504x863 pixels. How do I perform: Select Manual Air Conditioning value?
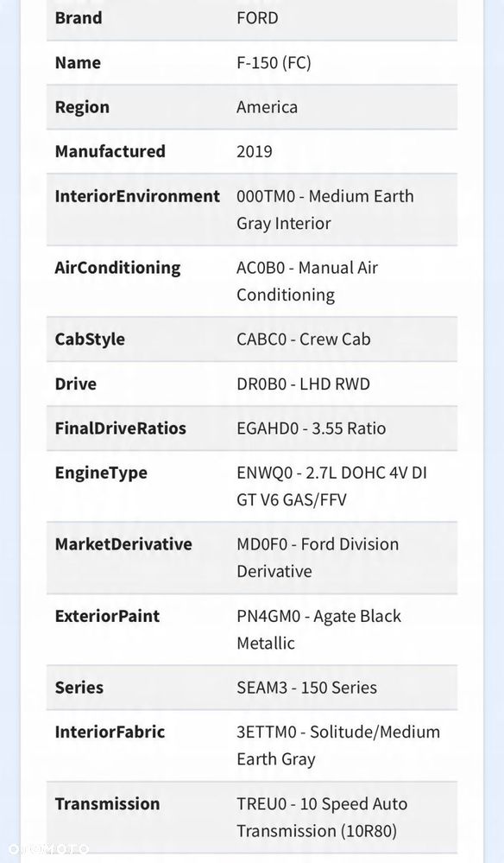[x=307, y=282]
